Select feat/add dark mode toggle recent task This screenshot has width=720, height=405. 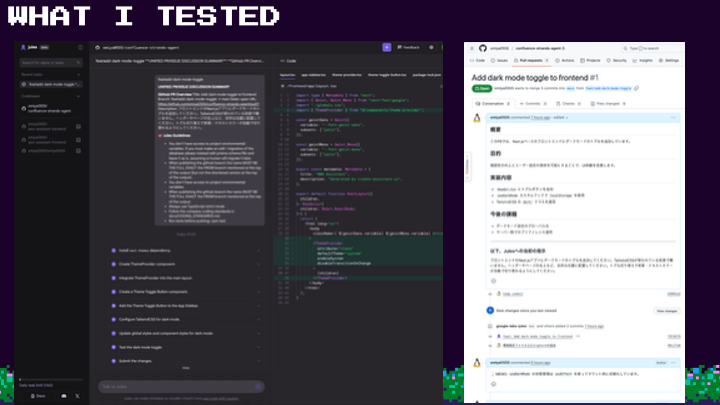pyautogui.click(x=51, y=84)
